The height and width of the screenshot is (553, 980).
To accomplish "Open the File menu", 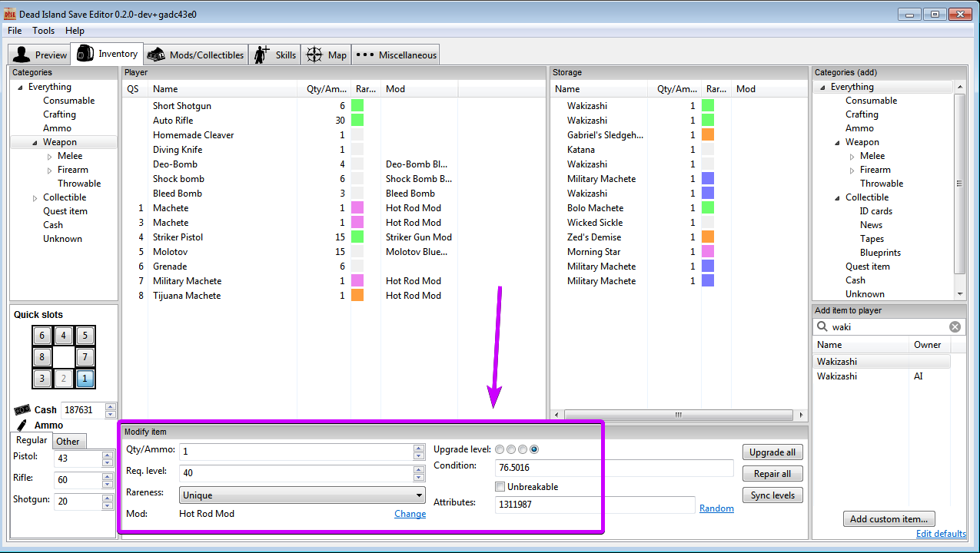I will (x=15, y=31).
